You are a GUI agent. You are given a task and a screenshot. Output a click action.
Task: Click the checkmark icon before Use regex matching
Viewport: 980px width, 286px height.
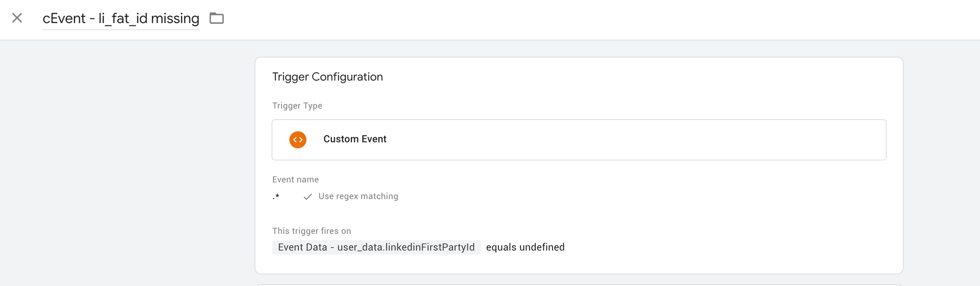tap(308, 197)
